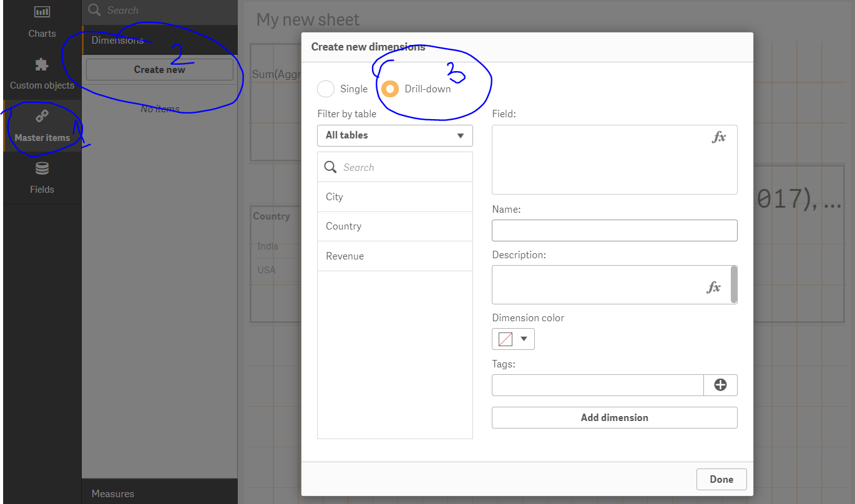Open the My new sheet title
The height and width of the screenshot is (504, 855).
point(307,19)
